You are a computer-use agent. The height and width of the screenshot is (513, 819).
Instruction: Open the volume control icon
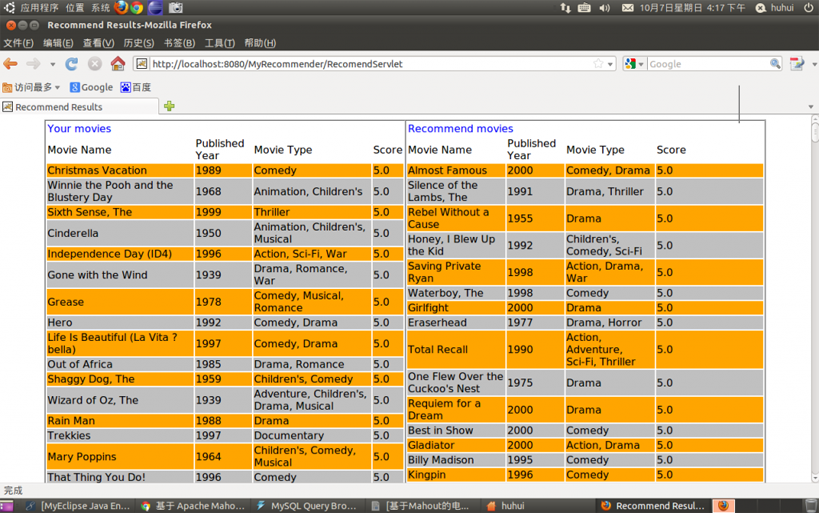pos(604,7)
